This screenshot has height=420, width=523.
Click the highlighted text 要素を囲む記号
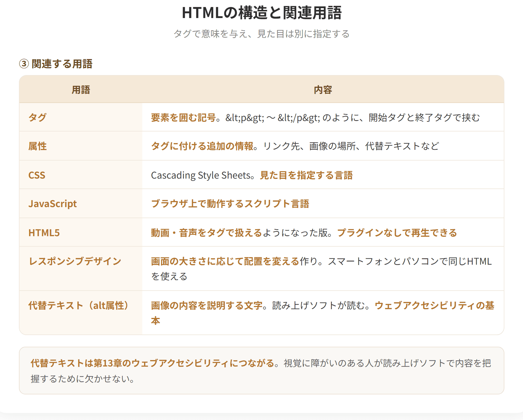pos(183,118)
